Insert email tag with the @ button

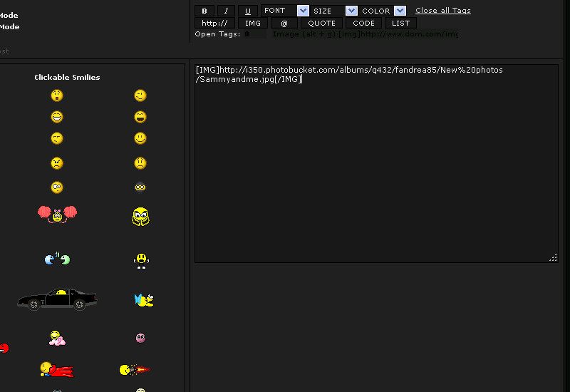(x=284, y=23)
